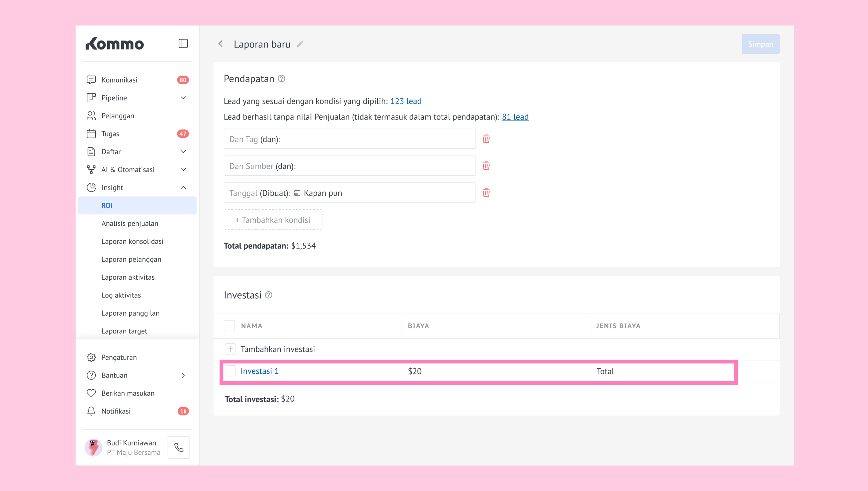Toggle the select-all checkbox in NAMA header
868x491 pixels.
[229, 326]
